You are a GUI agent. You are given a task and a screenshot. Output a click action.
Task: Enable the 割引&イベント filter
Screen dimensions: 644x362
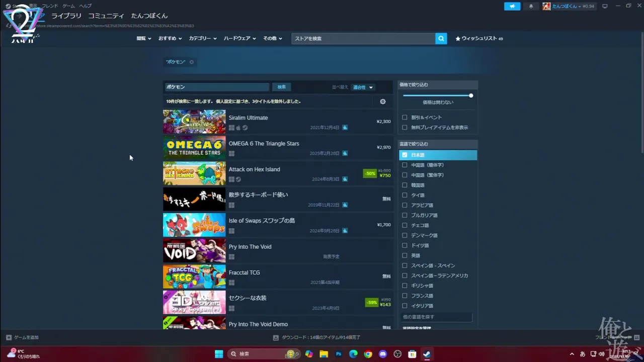405,117
